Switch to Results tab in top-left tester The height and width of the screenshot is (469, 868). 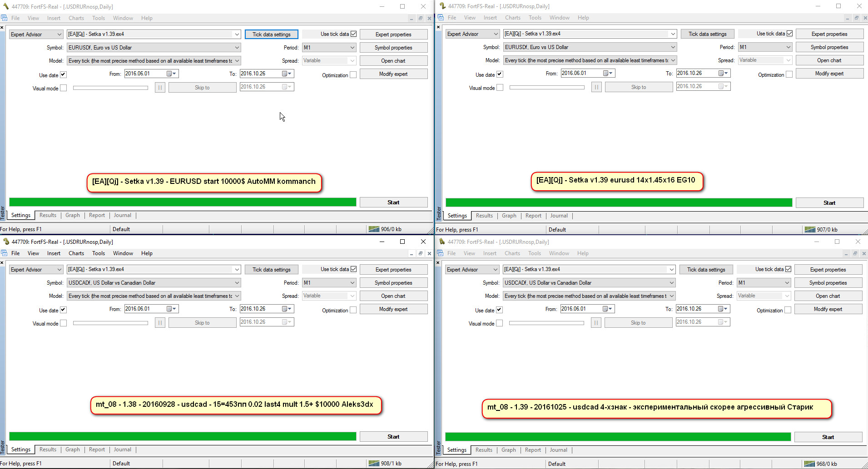(x=48, y=215)
